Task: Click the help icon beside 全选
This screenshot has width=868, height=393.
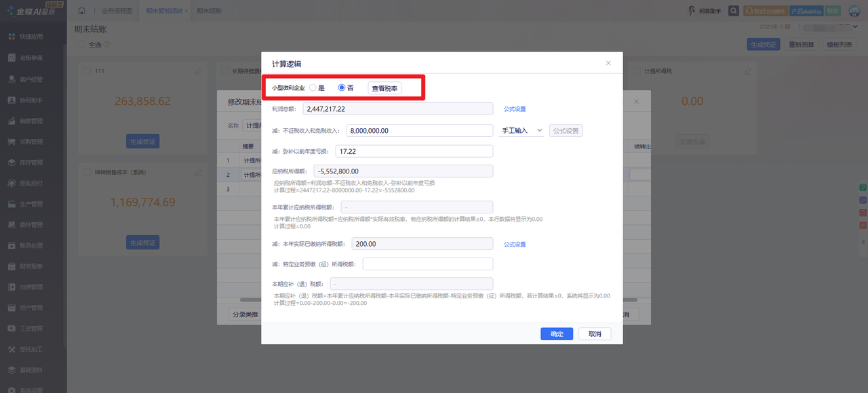Action: pyautogui.click(x=107, y=45)
